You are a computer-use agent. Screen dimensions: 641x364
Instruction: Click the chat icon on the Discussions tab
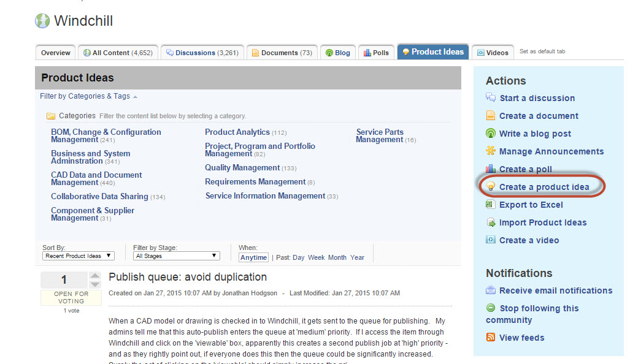170,53
